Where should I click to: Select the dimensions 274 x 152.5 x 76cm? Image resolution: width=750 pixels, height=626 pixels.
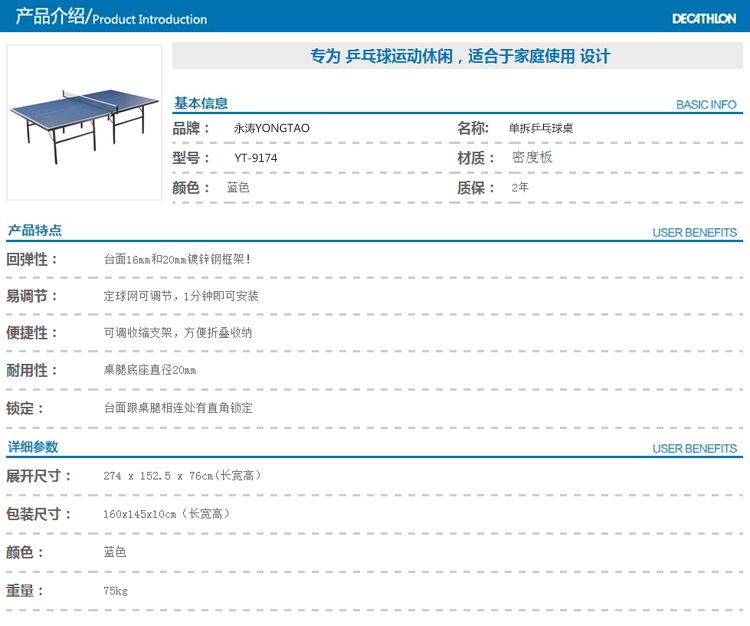(x=158, y=476)
